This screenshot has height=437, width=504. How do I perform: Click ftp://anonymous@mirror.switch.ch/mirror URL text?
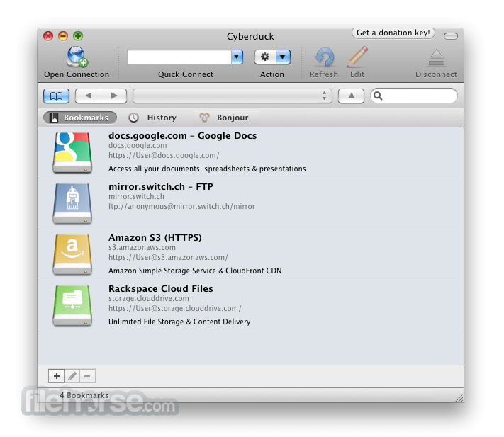click(182, 206)
